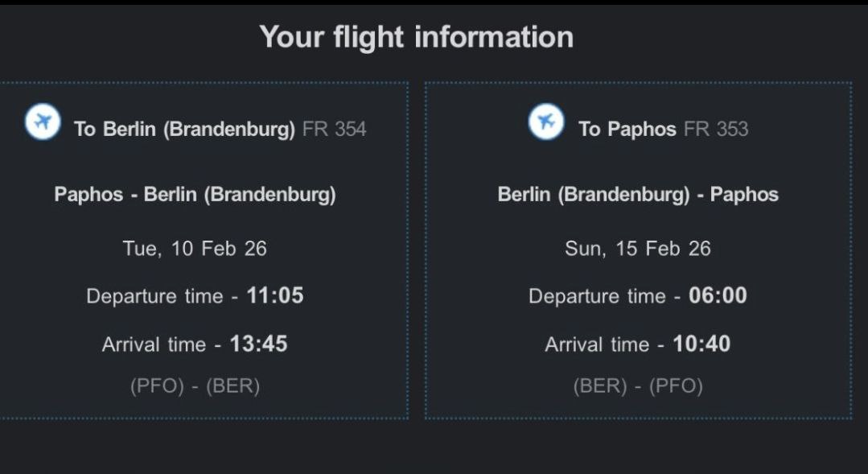The height and width of the screenshot is (474, 868).
Task: Click the date Sun, 15 Feb 26
Action: [638, 248]
